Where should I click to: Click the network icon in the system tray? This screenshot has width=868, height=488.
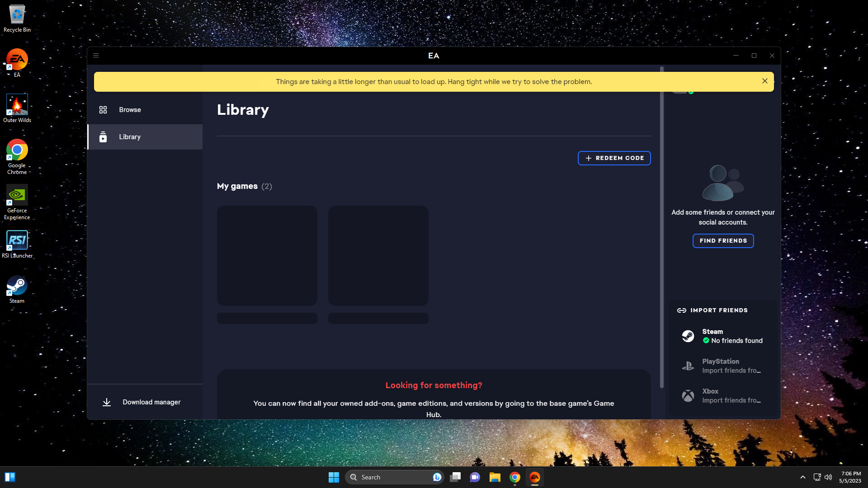coord(817,477)
